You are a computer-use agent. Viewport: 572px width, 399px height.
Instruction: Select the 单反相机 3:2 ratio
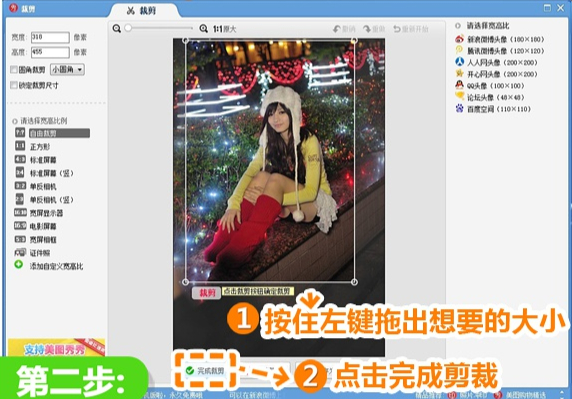(36, 186)
